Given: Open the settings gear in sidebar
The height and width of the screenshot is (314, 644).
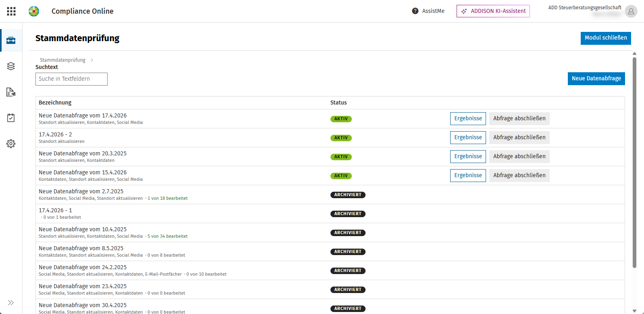Looking at the screenshot, I should coord(11,144).
